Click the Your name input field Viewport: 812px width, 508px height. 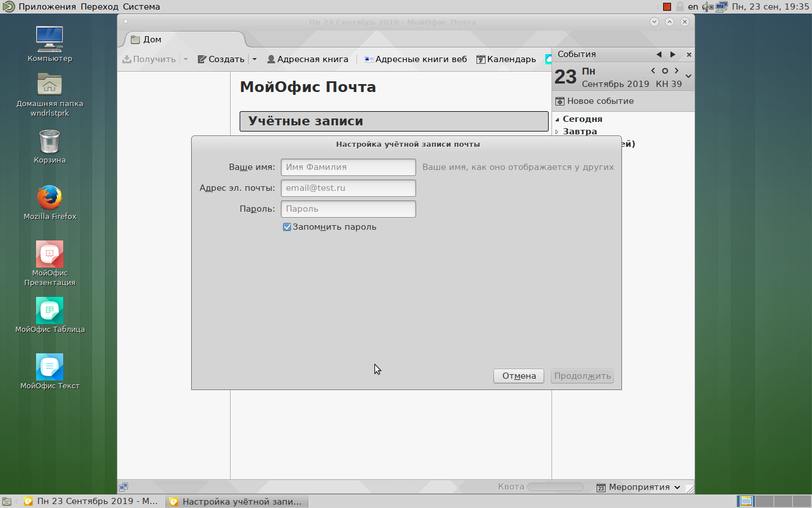[x=348, y=167]
